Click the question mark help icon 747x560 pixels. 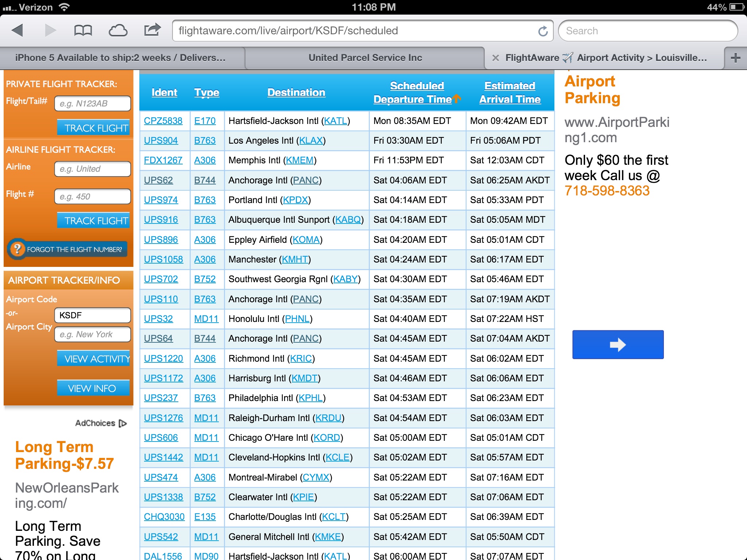(x=17, y=249)
